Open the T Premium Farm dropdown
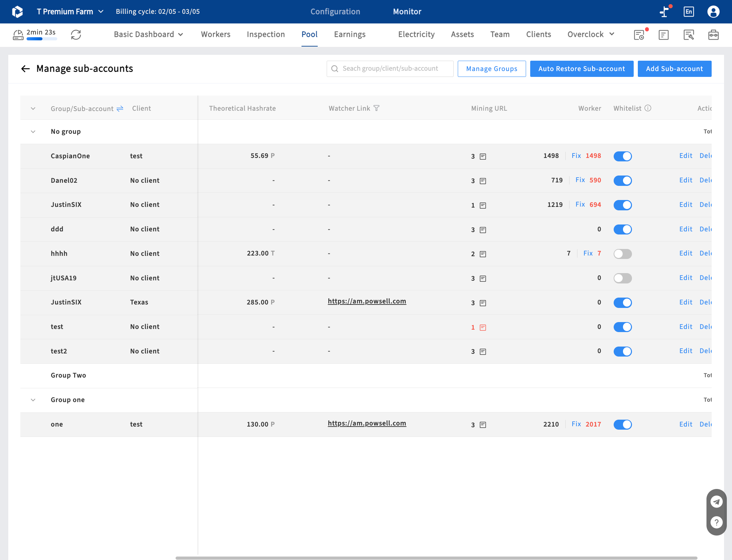 point(70,12)
